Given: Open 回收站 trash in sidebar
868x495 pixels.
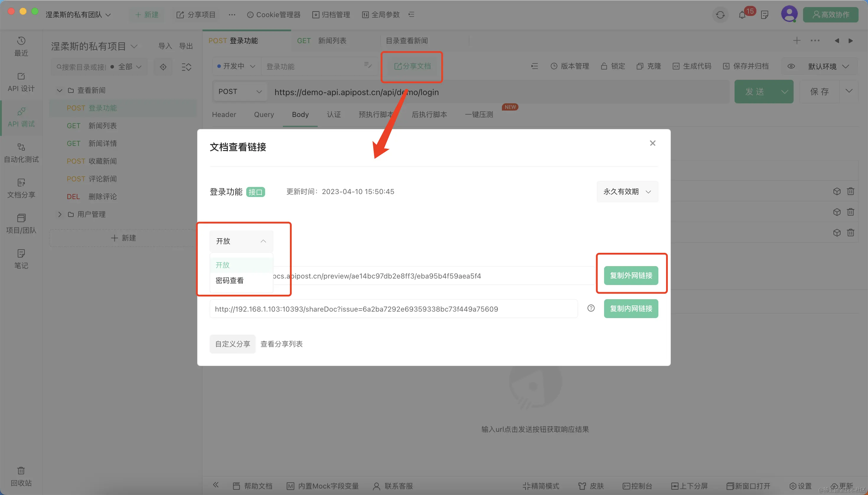Looking at the screenshot, I should [21, 476].
